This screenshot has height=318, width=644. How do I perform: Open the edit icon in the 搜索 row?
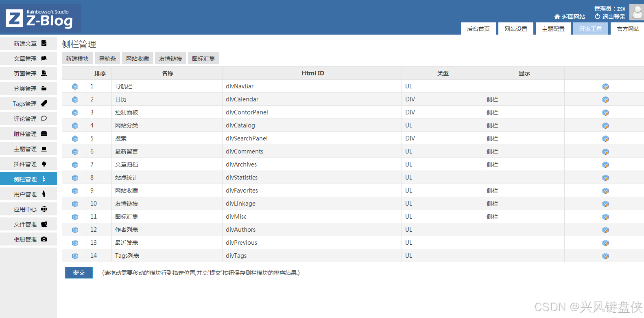605,139
